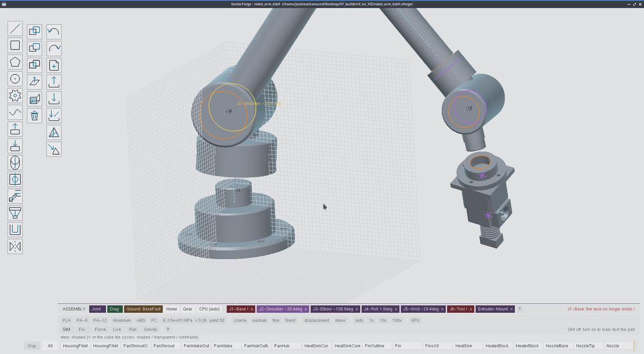Choose the coarse mesh resolution
644x354 pixels.
(x=240, y=320)
